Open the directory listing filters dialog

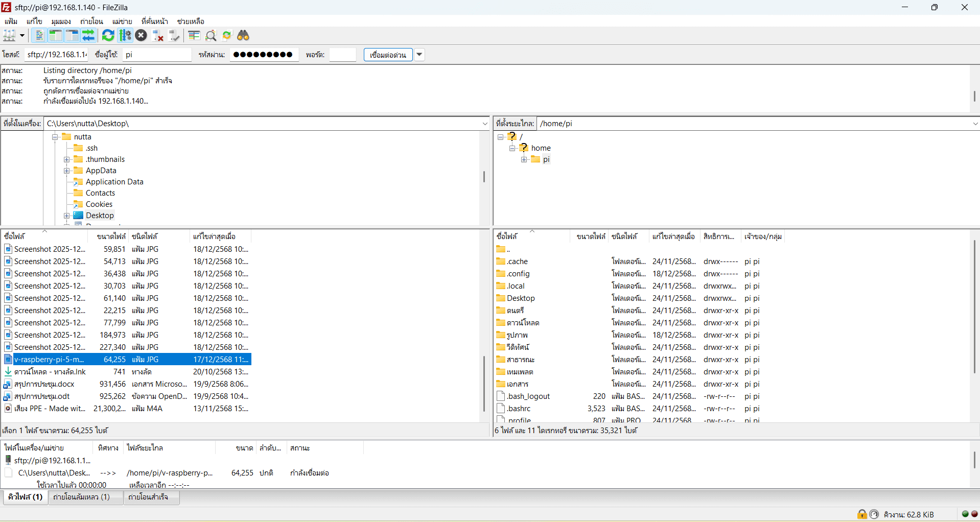(x=194, y=35)
